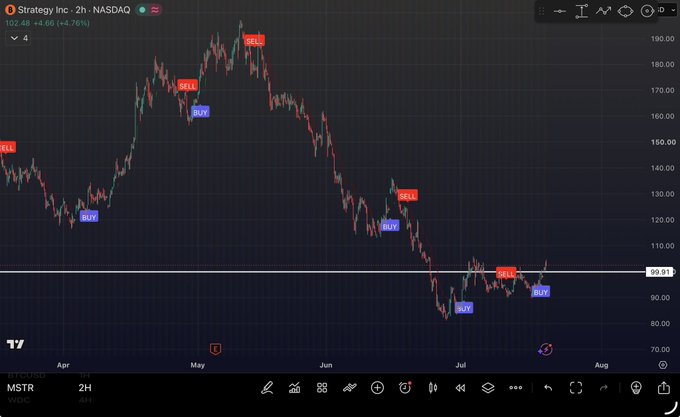Select the SELL signal near 190
680x417 pixels.
254,41
